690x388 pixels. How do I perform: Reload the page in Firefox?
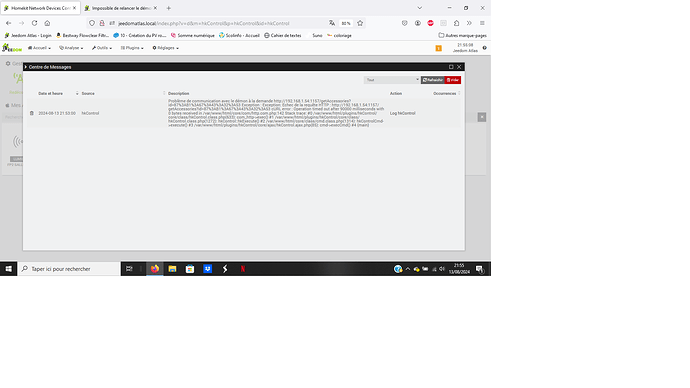point(34,23)
